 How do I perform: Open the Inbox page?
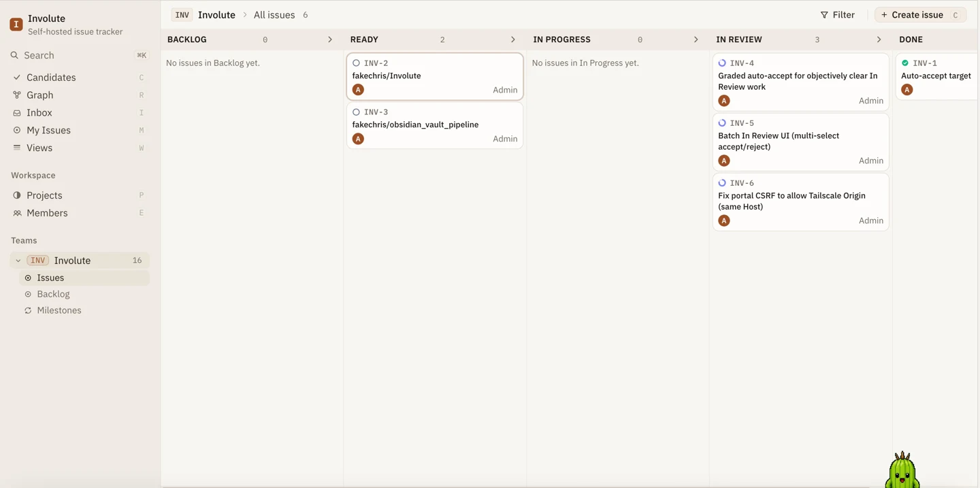80,113
